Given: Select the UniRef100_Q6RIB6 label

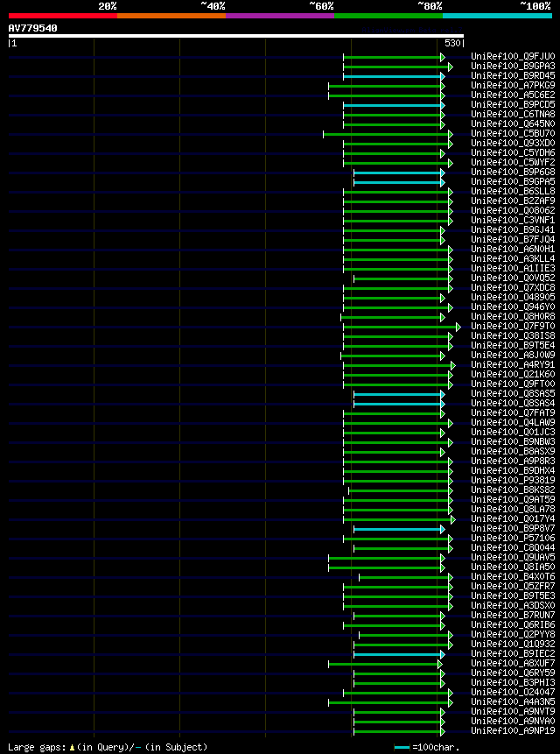Looking at the screenshot, I should pyautogui.click(x=513, y=624).
